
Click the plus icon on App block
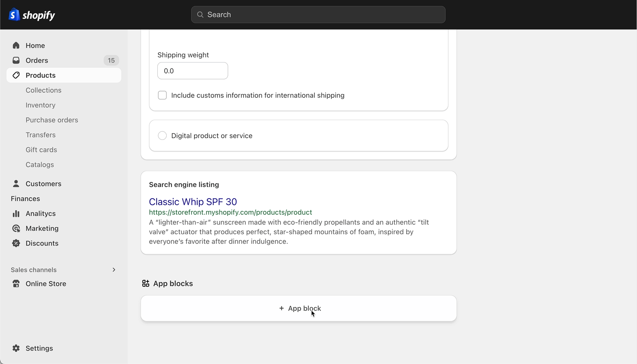coord(282,308)
